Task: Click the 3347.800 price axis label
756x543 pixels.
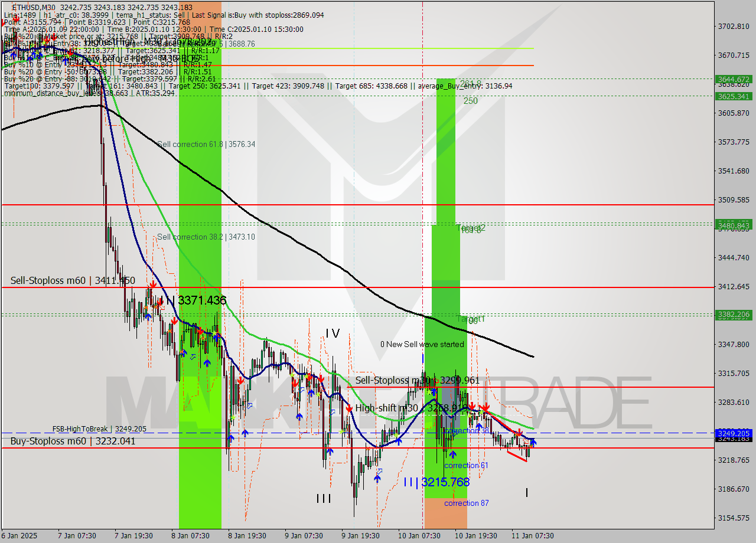Action: (734, 344)
